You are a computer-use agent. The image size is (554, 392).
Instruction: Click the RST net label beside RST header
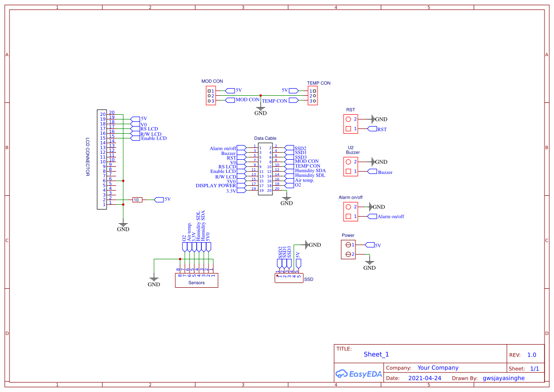382,129
